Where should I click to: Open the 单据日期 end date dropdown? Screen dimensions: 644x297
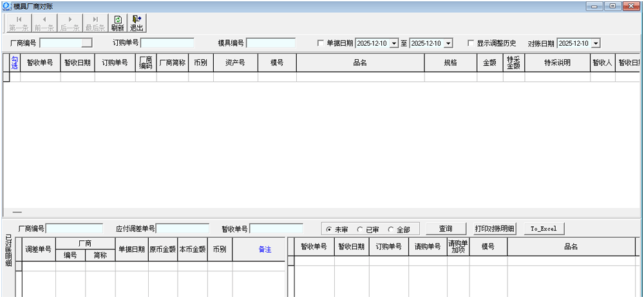pos(448,43)
